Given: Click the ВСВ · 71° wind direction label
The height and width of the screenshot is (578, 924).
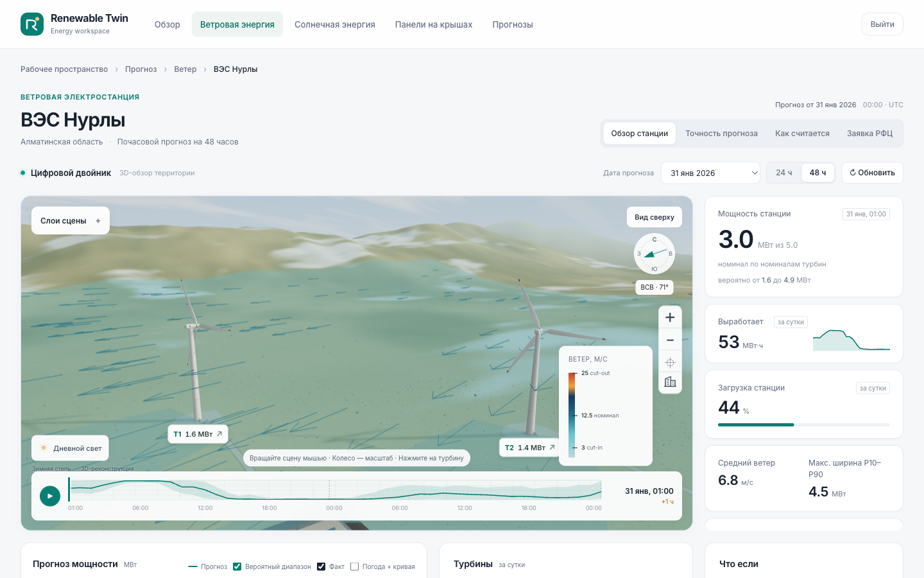Looking at the screenshot, I should point(654,287).
